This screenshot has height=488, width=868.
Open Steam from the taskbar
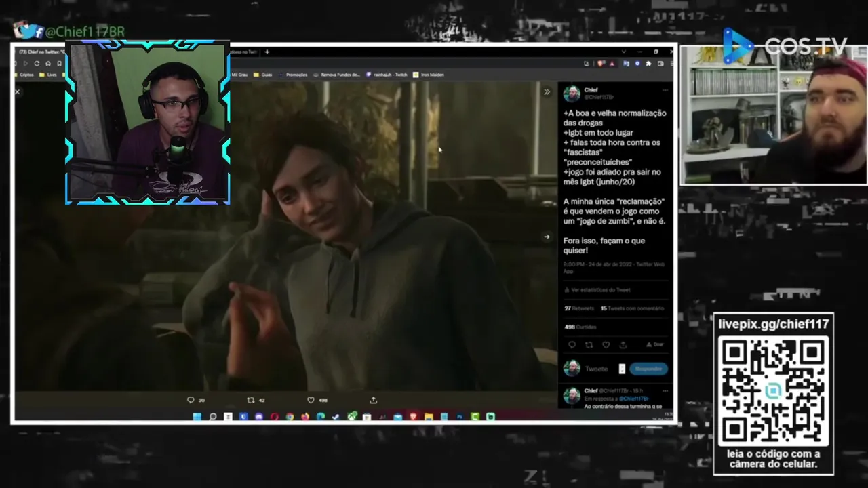336,417
